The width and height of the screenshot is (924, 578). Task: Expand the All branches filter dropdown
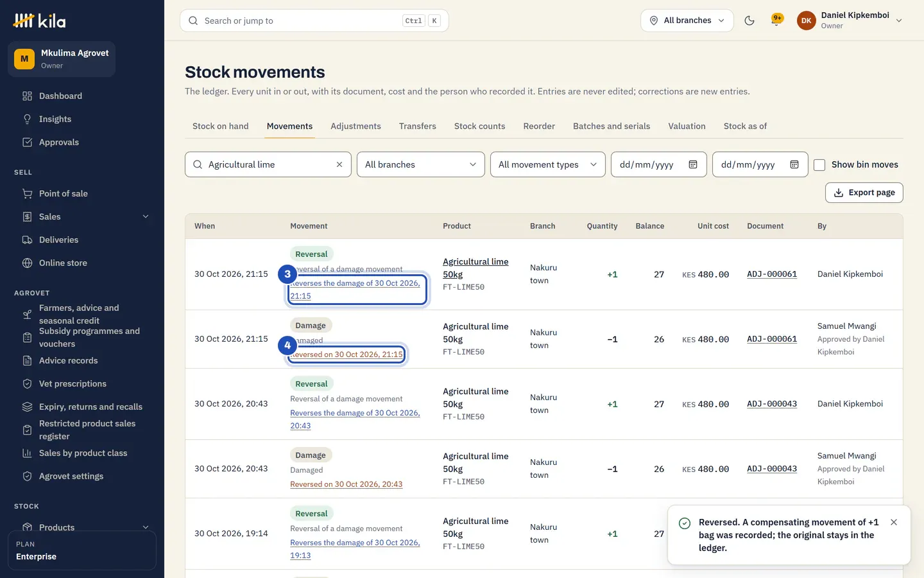click(421, 164)
